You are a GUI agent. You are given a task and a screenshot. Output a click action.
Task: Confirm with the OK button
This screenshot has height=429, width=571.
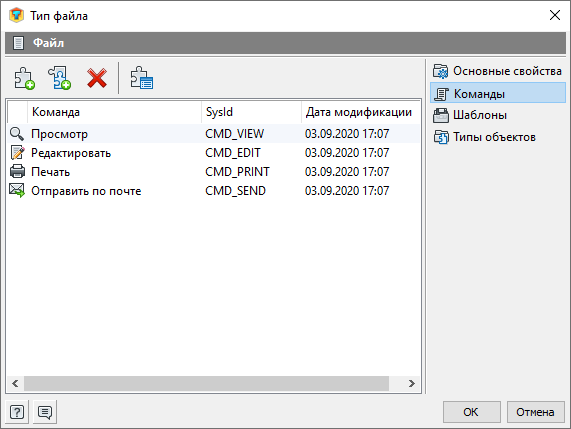[472, 412]
